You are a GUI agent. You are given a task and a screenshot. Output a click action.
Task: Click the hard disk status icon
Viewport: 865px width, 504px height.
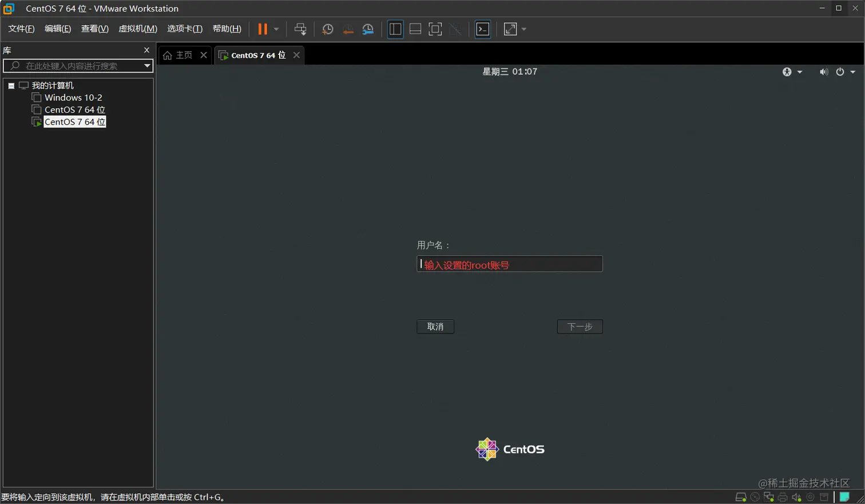tap(741, 497)
